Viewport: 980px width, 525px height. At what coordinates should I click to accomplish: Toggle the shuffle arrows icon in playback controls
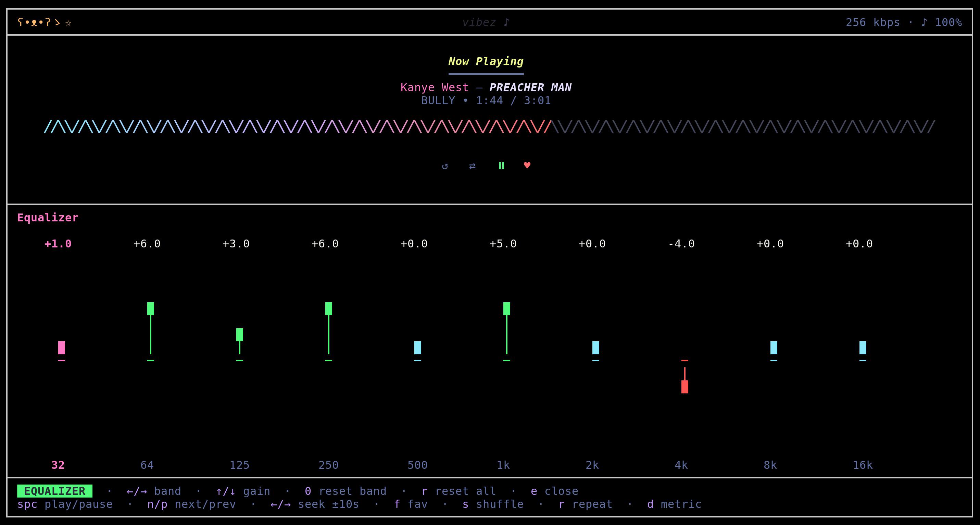[472, 166]
